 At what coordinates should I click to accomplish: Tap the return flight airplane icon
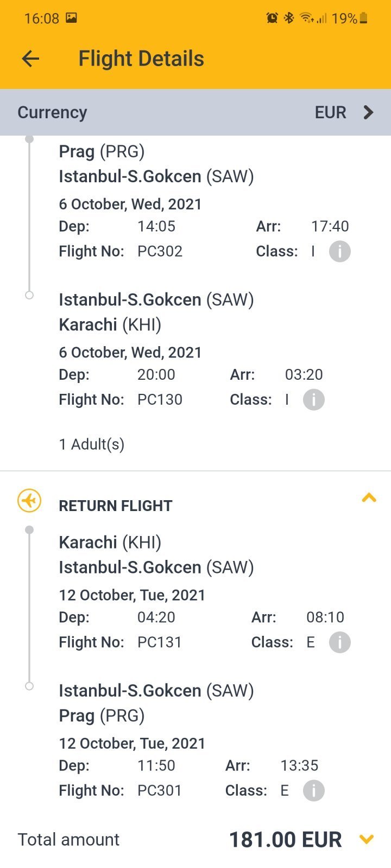click(29, 500)
